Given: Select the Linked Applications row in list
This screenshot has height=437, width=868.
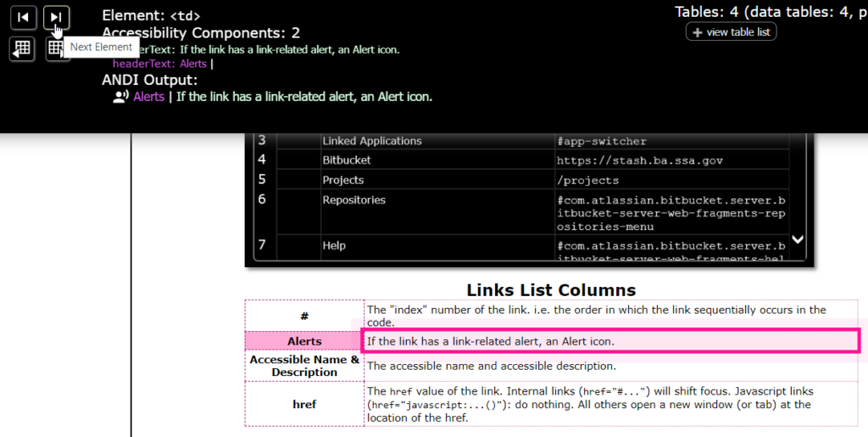Looking at the screenshot, I should (x=371, y=141).
